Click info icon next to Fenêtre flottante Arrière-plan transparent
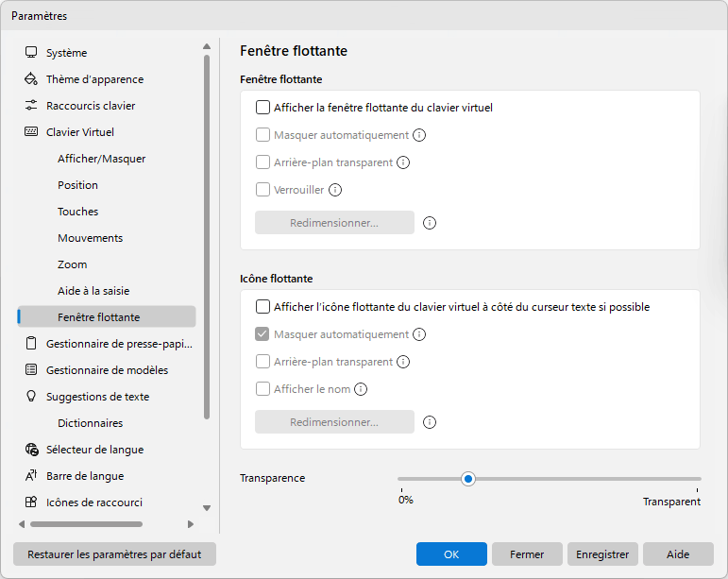This screenshot has width=728, height=579. tap(403, 162)
